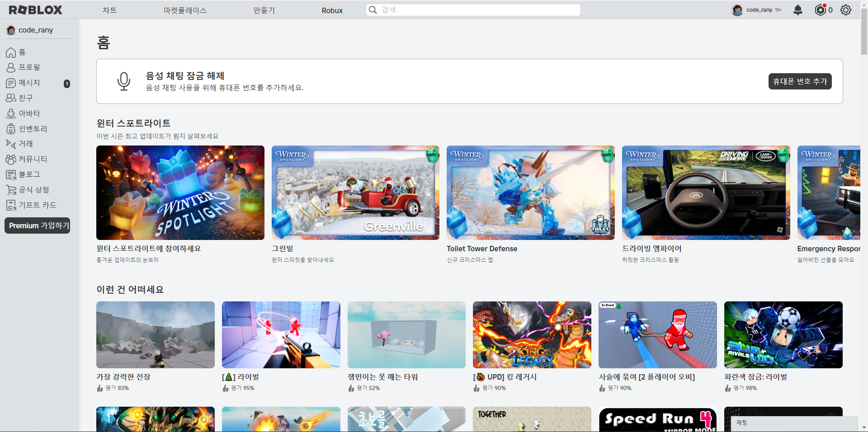
Task: Click the sidebar messages icon
Action: [x=11, y=83]
